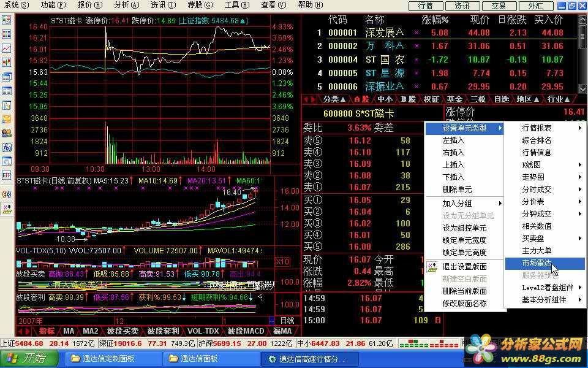Click the gold coins icon in sidebar
The height and width of the screenshot is (368, 588).
point(6,119)
